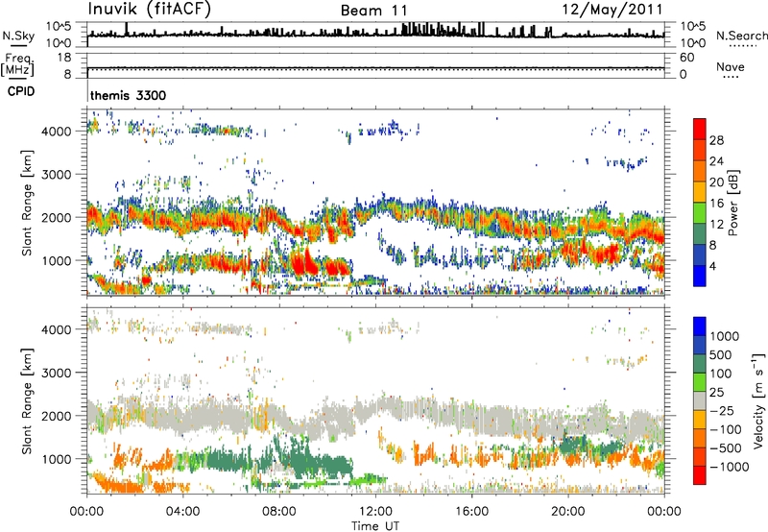This screenshot has height=532, width=768.
Task: Select Power colorbar segment between 16 and 20
Action: 700,192
